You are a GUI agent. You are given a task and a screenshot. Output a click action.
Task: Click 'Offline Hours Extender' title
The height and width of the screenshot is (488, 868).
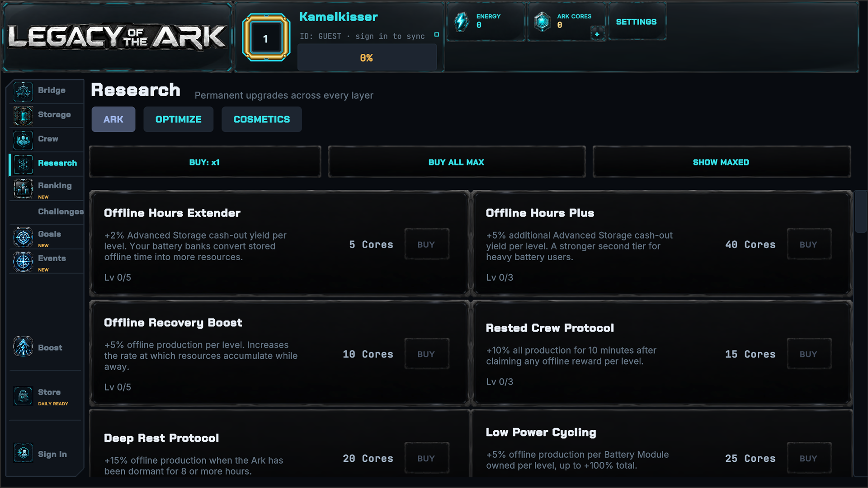click(x=172, y=213)
